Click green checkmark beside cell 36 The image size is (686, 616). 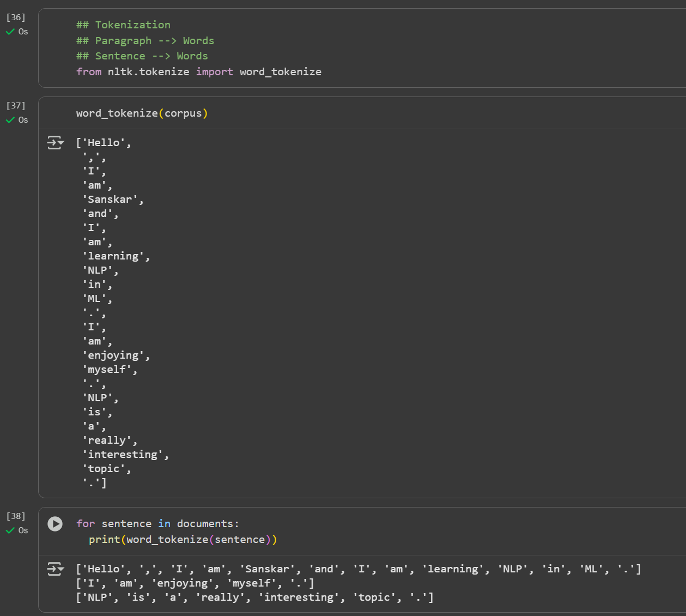[x=10, y=32]
